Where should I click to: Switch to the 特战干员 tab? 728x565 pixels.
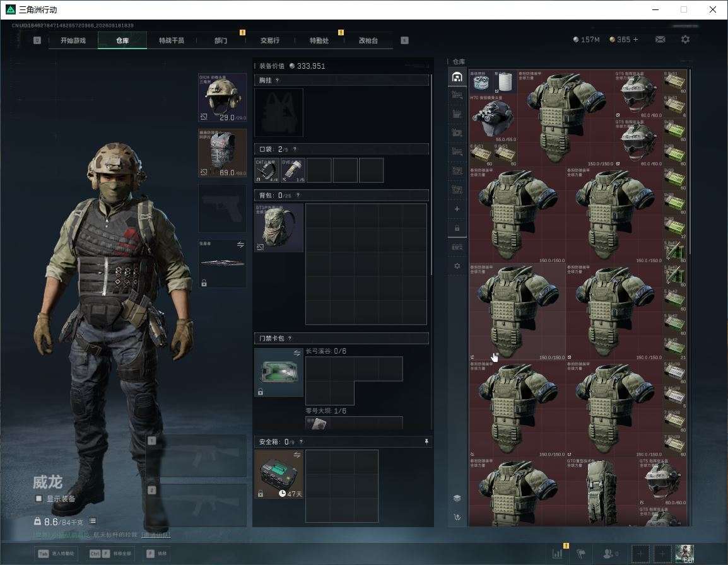coord(172,40)
